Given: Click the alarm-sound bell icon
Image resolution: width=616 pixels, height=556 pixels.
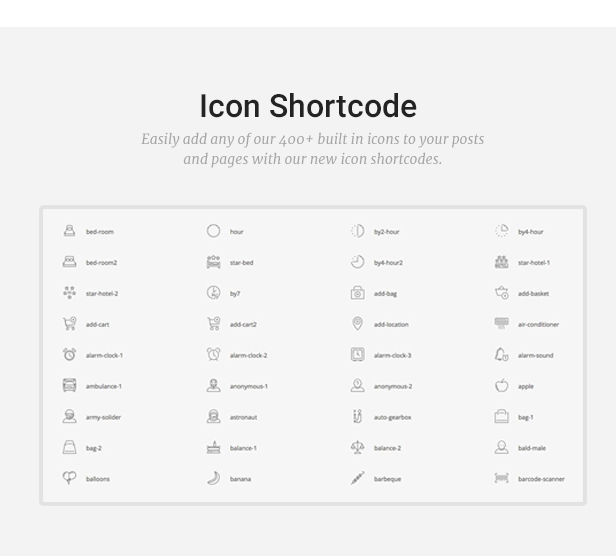Looking at the screenshot, I should point(501,354).
